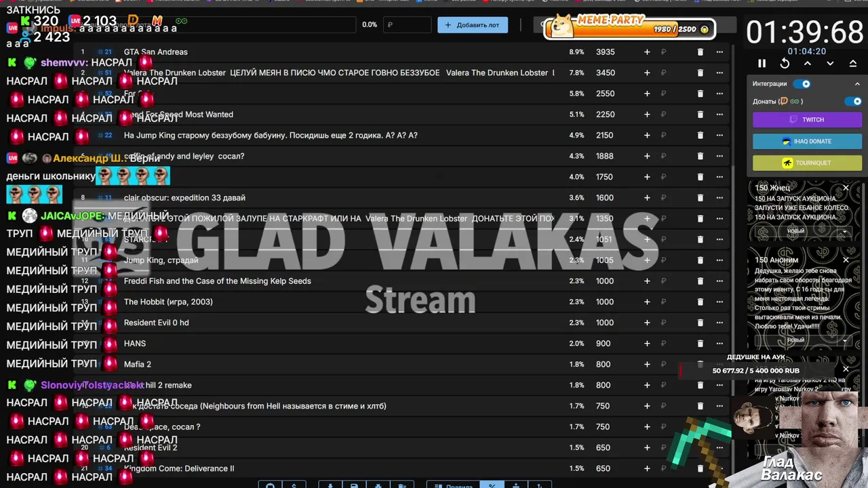The image size is (868, 488).
Task: Open more options for GTA San Andreas
Action: [x=719, y=52]
